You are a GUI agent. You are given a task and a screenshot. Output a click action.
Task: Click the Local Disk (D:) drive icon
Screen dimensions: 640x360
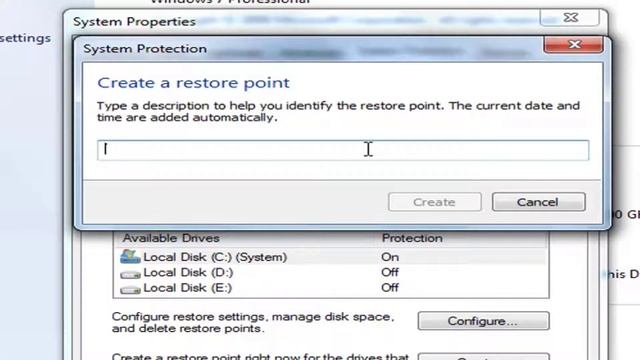tap(130, 273)
